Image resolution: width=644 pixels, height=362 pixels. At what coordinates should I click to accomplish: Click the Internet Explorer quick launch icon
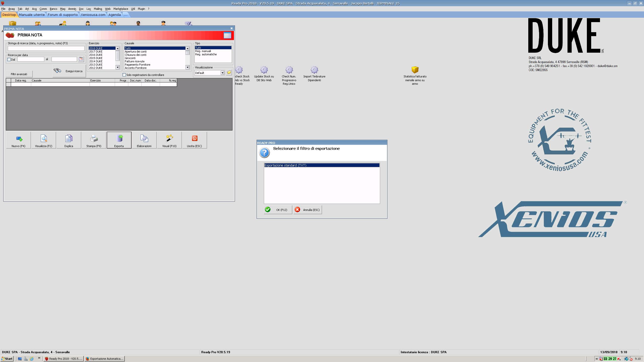pyautogui.click(x=32, y=359)
